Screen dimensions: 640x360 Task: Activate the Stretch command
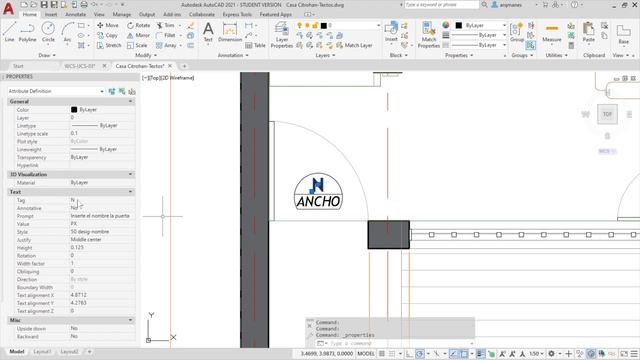click(109, 45)
